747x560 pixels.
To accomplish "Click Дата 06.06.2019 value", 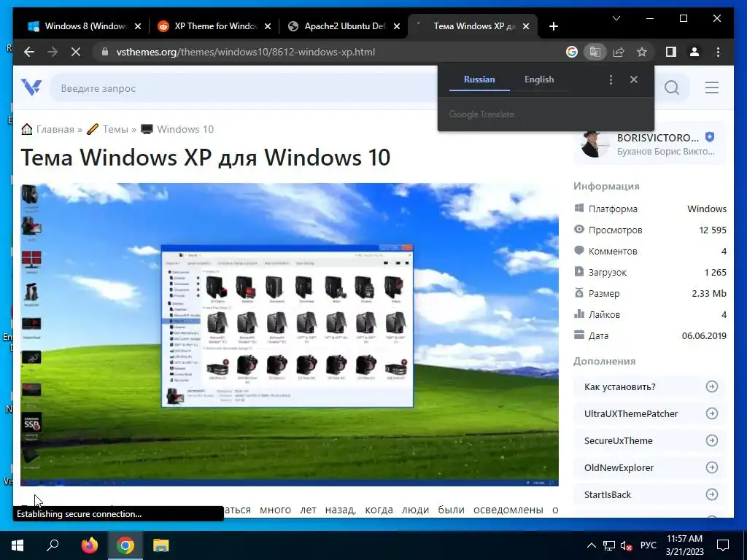I will 704,335.
